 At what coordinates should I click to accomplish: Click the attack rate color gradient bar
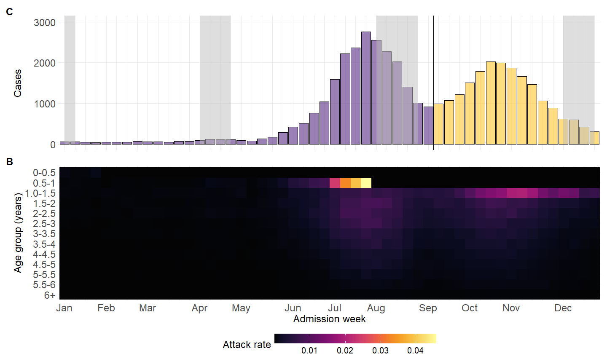(355, 339)
